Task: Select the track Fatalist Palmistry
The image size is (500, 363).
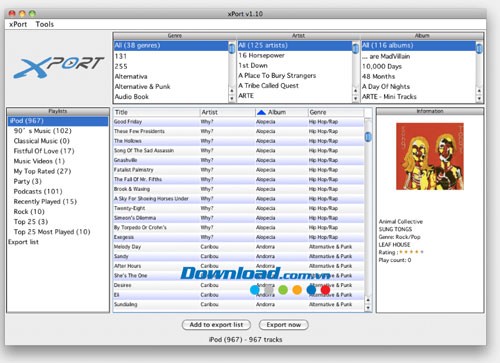Action: (x=239, y=170)
